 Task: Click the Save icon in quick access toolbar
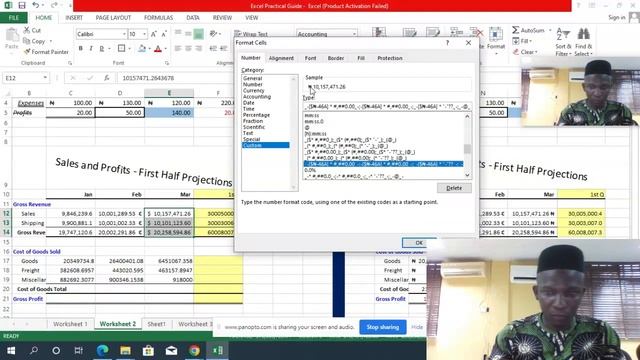coord(22,5)
